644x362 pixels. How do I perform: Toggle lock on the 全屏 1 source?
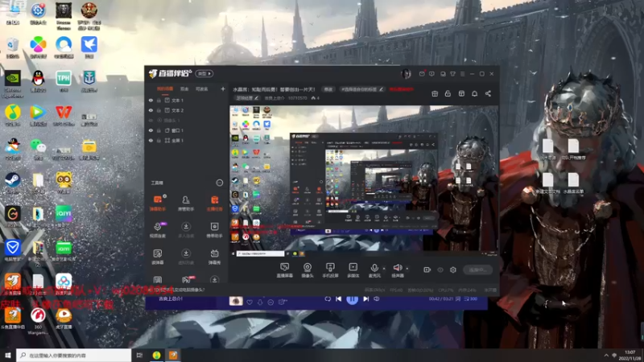click(159, 140)
